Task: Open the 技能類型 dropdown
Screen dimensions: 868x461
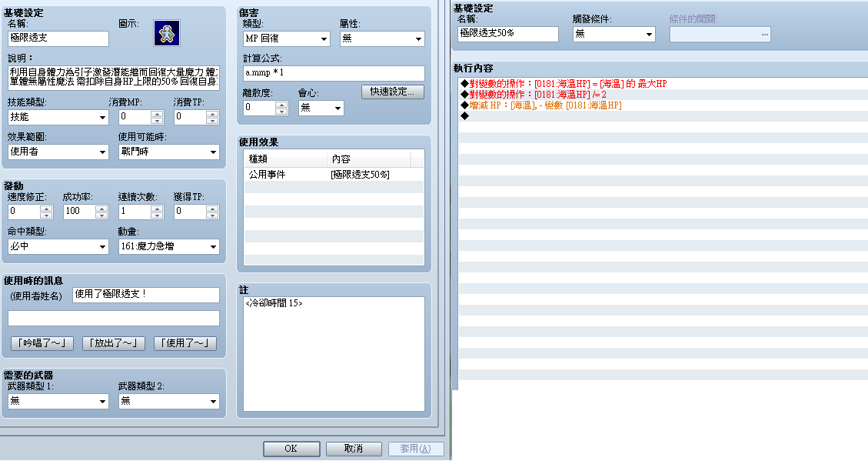Action: [x=58, y=117]
